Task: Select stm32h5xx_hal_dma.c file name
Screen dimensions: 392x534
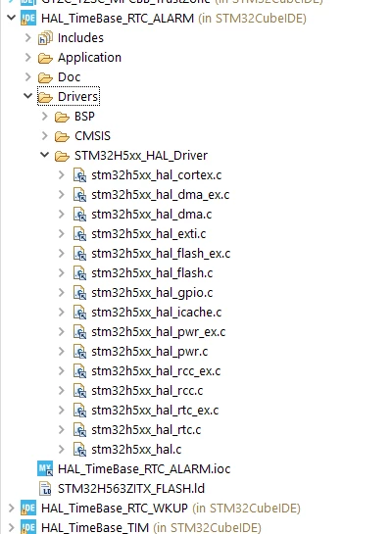Action: point(152,215)
